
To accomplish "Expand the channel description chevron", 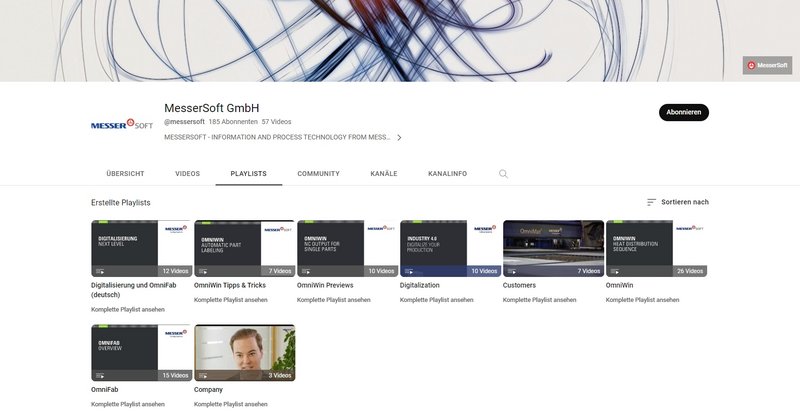I will click(399, 137).
